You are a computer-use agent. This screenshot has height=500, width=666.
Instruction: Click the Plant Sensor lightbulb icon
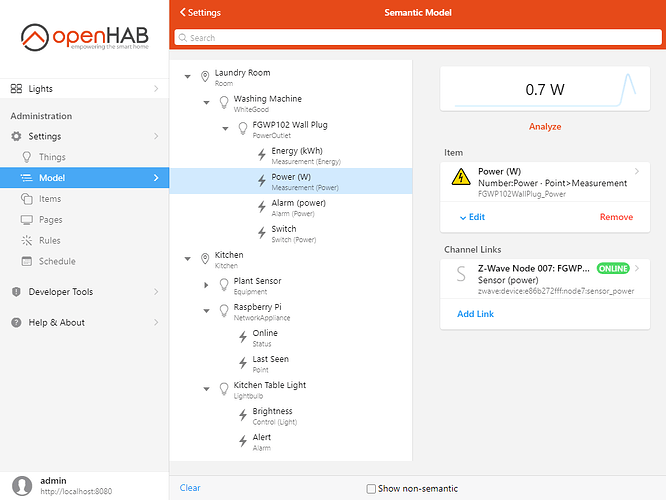point(224,285)
